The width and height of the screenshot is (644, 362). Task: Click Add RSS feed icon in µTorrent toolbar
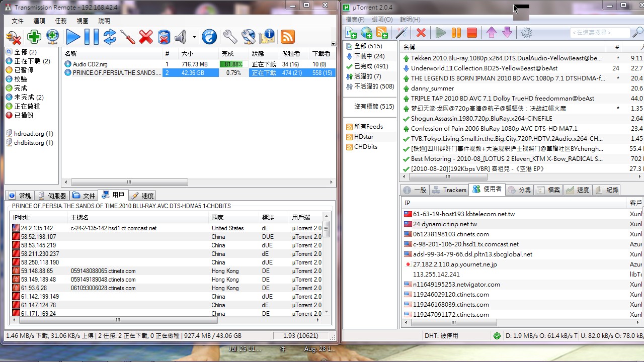click(382, 33)
